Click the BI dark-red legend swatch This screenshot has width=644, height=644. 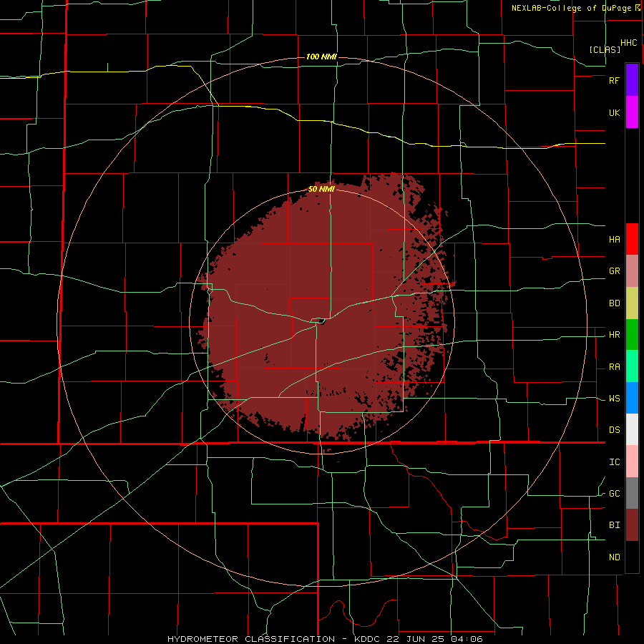632,525
